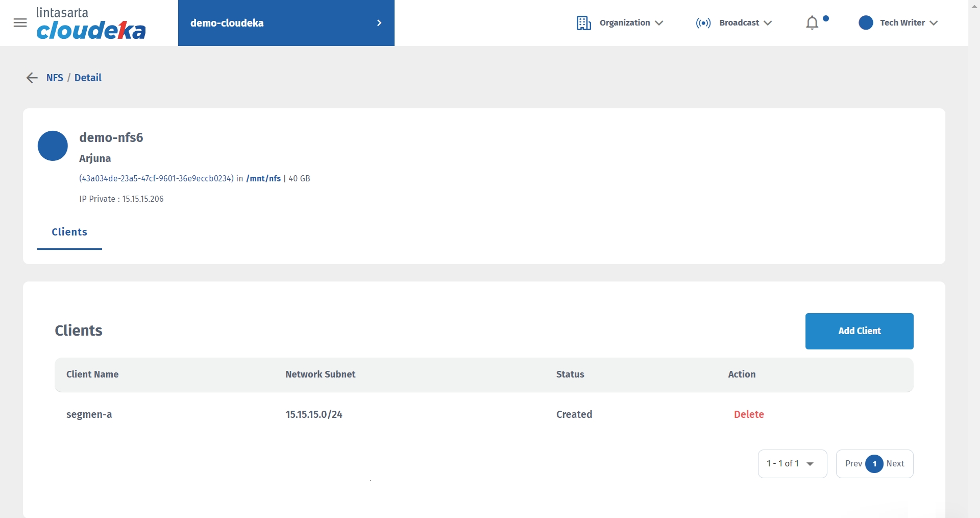Click the Lintasarta Cloudeka logo
The image size is (980, 518).
pyautogui.click(x=91, y=23)
